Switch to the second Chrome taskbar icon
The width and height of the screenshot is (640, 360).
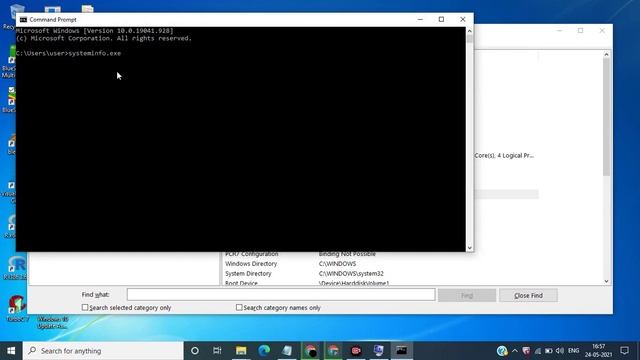333,351
